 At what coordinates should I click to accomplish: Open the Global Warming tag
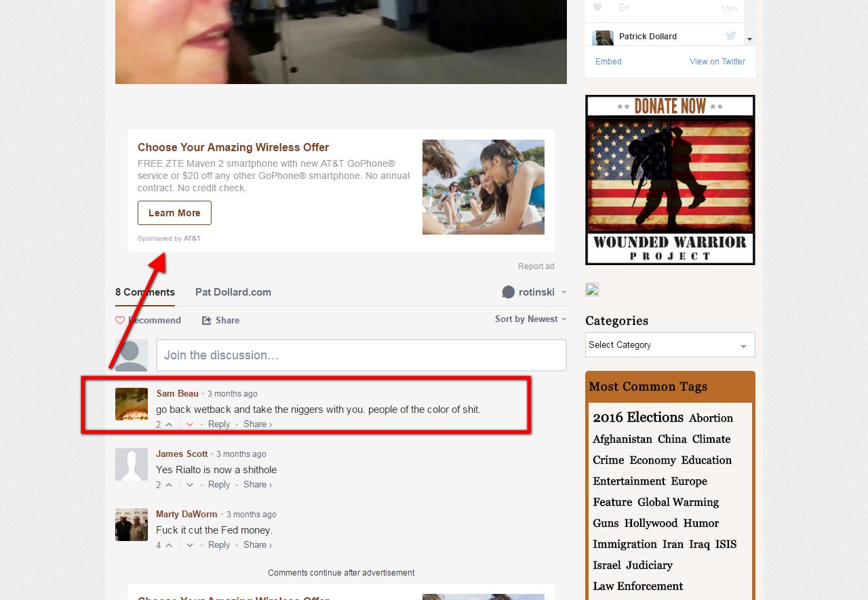pyautogui.click(x=678, y=502)
